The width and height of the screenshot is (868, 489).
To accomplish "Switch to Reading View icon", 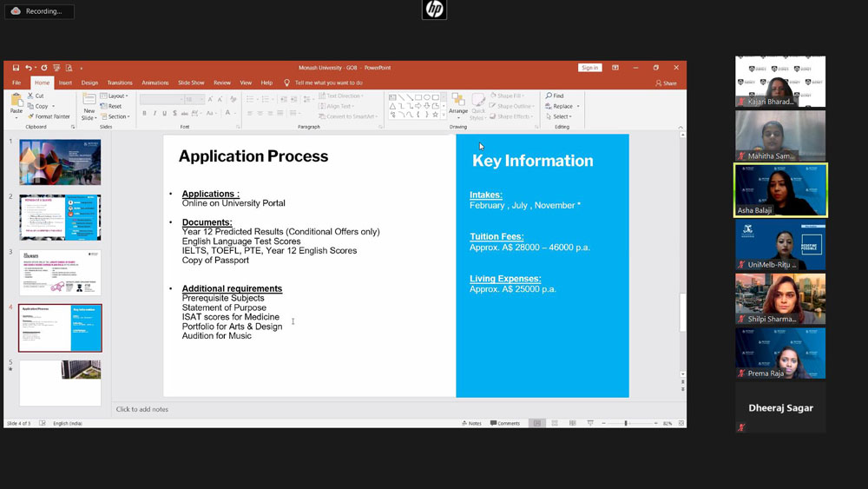I will 572,423.
